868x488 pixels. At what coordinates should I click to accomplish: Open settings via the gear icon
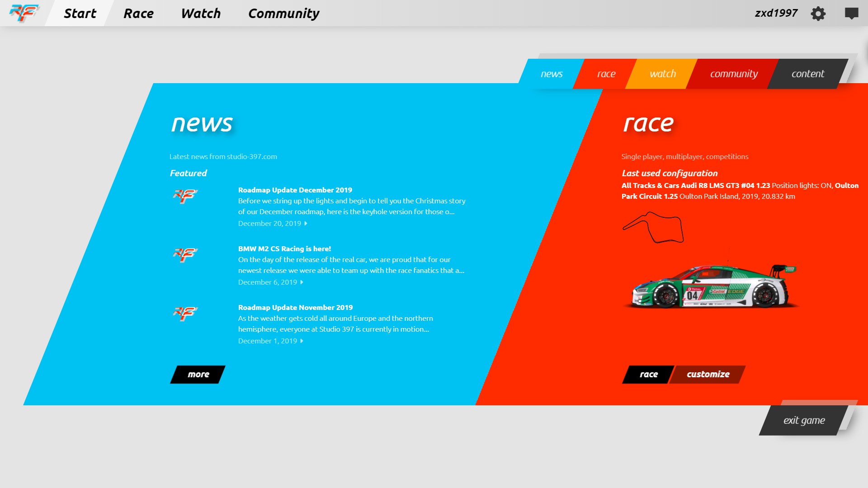click(x=818, y=14)
